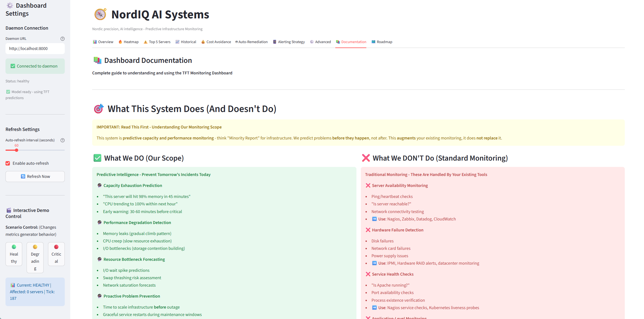The image size is (644, 319).
Task: Click the warning triangle on Top 5 Servers tab
Action: pos(145,42)
